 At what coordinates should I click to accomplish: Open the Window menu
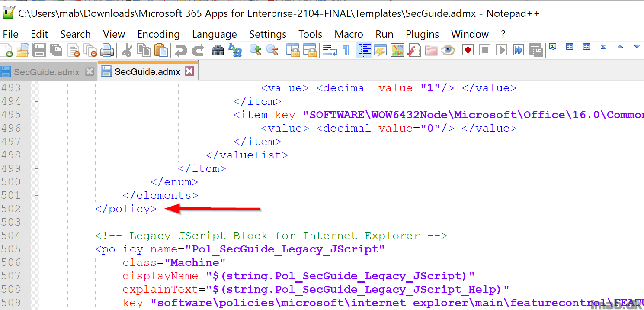tap(470, 34)
